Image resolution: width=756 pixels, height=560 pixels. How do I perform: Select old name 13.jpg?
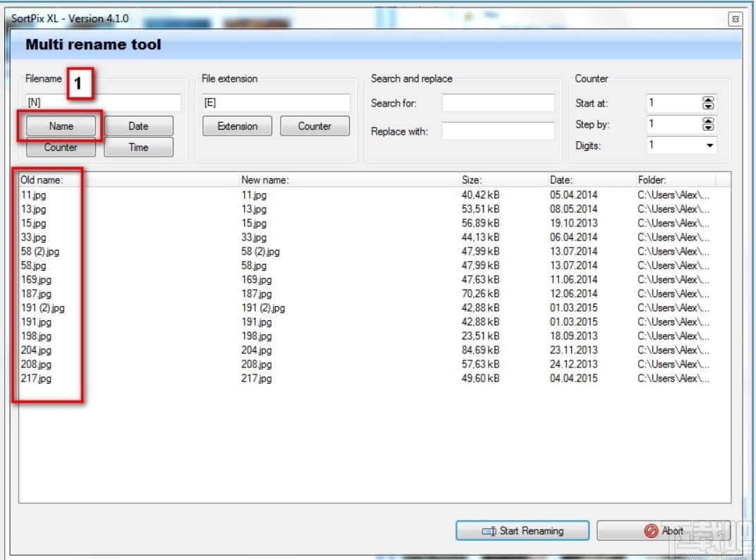tap(33, 209)
